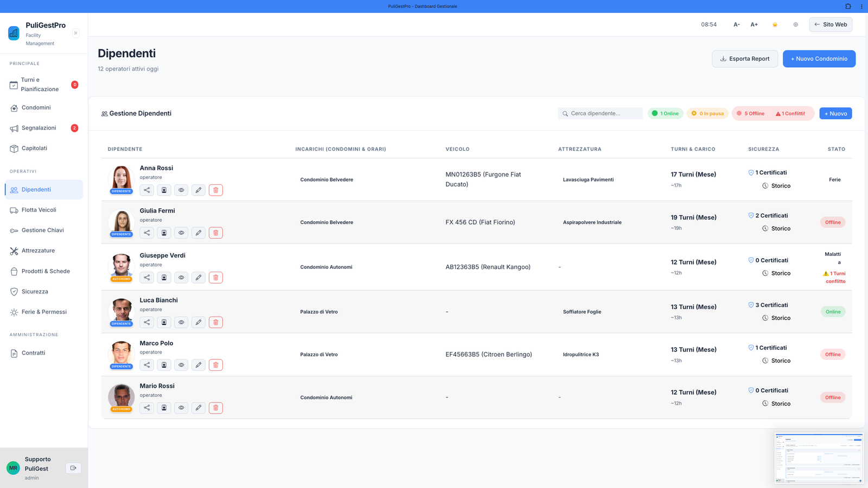
Task: Open Storico link in Anna Rossi's row
Action: 780,186
